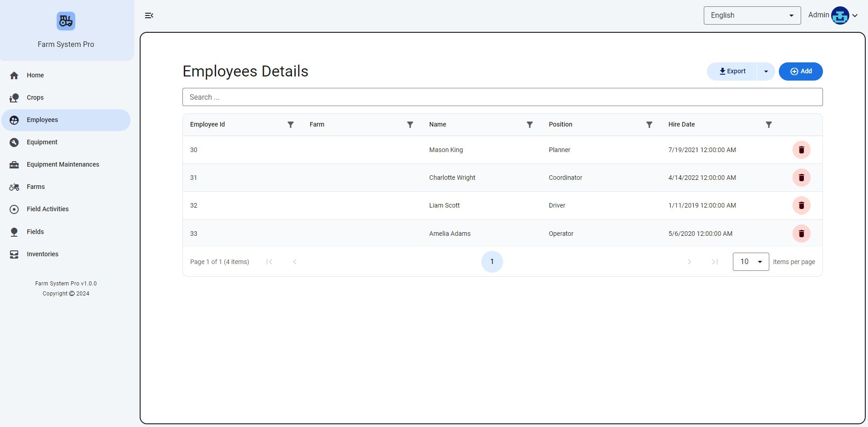Viewport: 868px width, 427px height.
Task: Open the Position column filter
Action: [649, 125]
